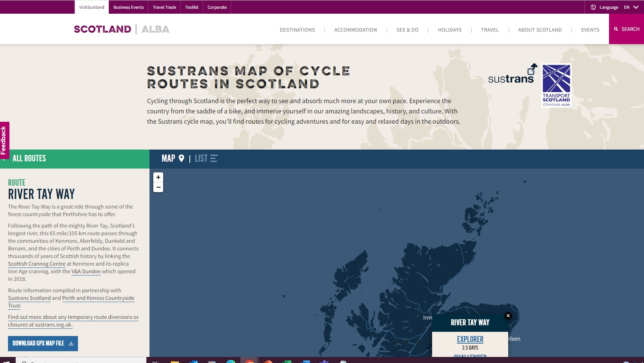Open the Events menu
Screen dimensions: 644x363
coord(590,30)
